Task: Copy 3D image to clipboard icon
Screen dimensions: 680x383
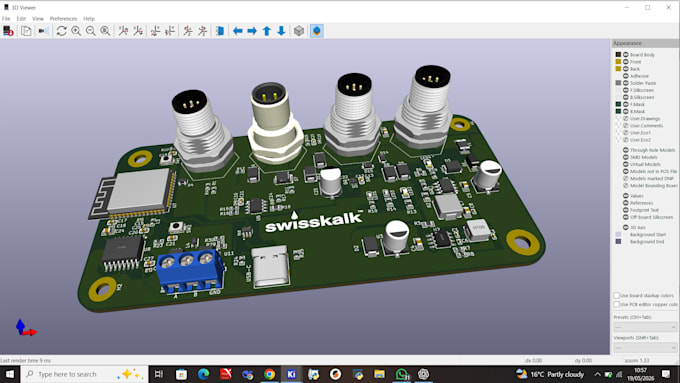Action: click(x=26, y=31)
